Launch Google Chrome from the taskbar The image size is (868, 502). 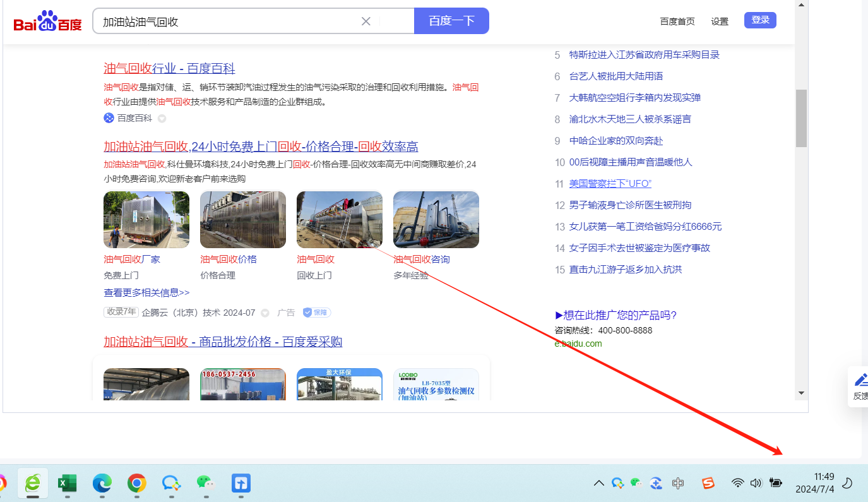[x=136, y=483]
